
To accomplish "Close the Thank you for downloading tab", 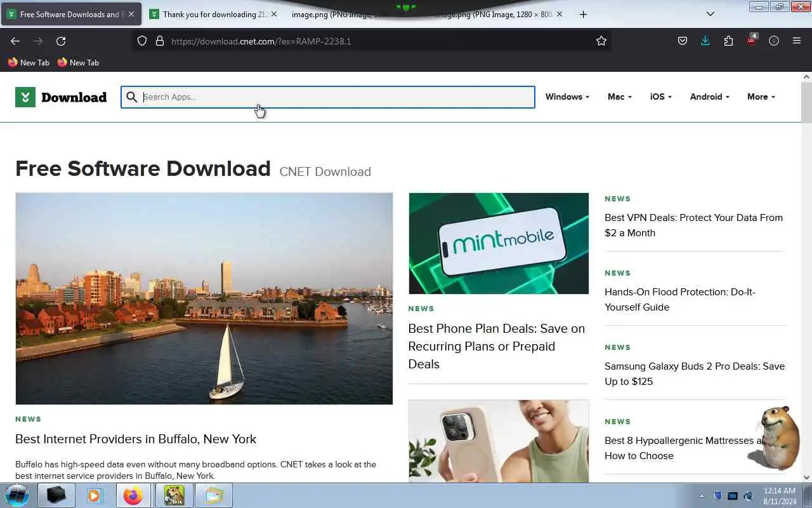I will tap(275, 14).
